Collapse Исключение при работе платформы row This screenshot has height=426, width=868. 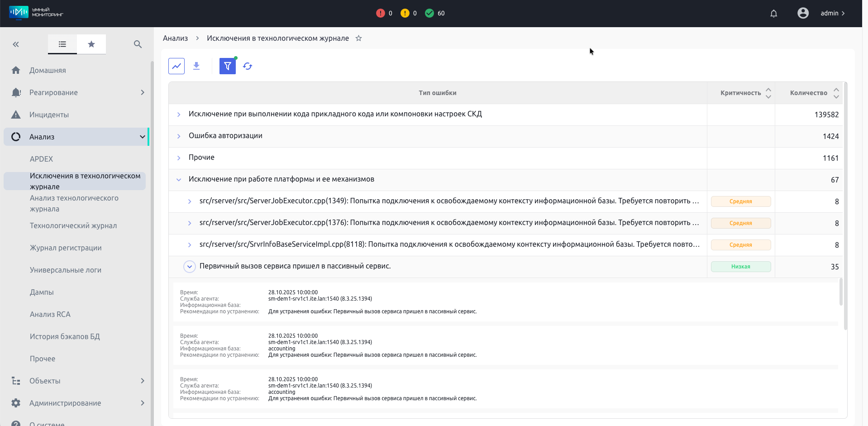point(179,180)
